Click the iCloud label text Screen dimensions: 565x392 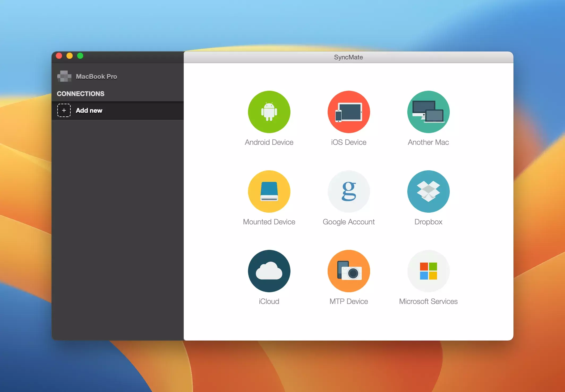pos(269,302)
